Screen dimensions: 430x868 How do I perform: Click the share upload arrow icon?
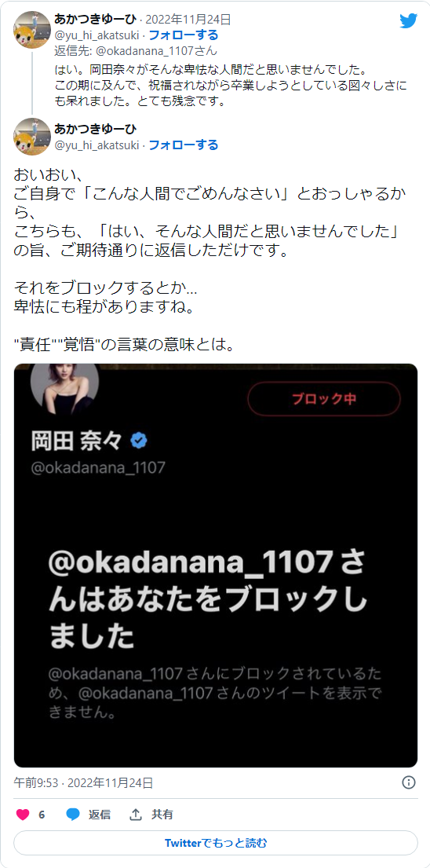pyautogui.click(x=136, y=815)
